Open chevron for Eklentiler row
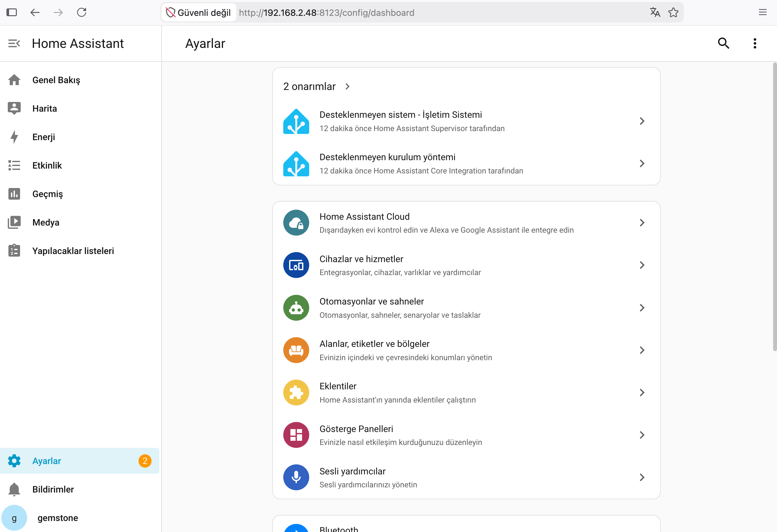 642,392
